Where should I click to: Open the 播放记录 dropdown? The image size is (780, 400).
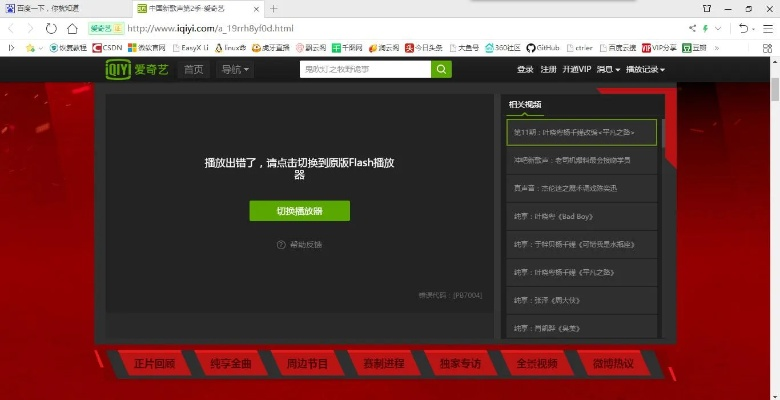(645, 70)
